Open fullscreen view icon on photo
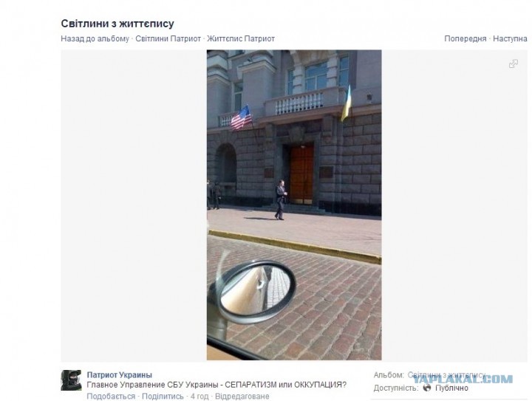The image size is (532, 401). [514, 64]
